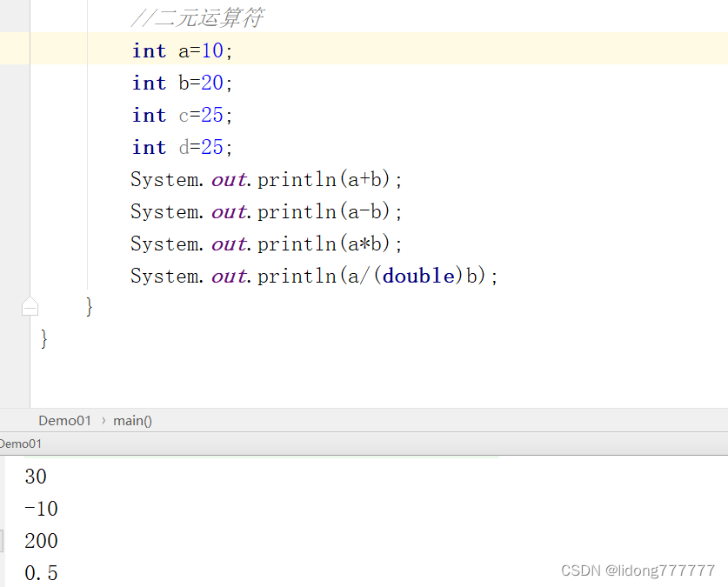The image size is (728, 587).
Task: Click console output value 0.5
Action: click(42, 572)
